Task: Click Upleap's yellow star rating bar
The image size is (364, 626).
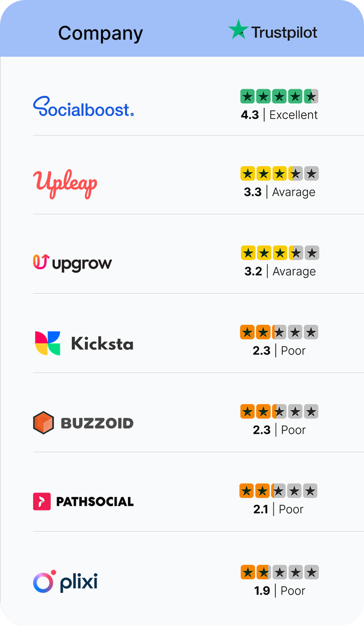Action: [280, 174]
